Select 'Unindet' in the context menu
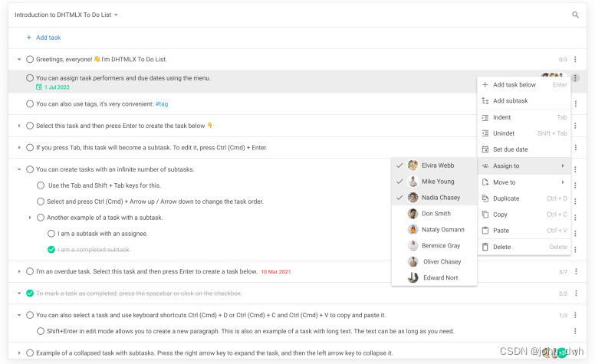The height and width of the screenshot is (364, 595). (x=524, y=133)
